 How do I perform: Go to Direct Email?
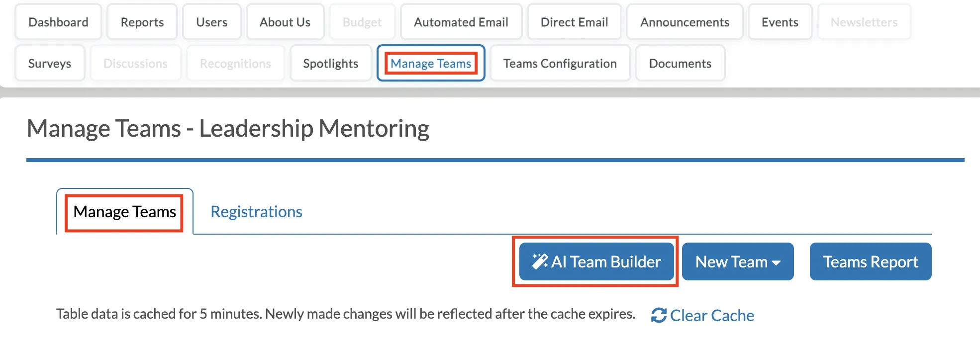pos(575,22)
